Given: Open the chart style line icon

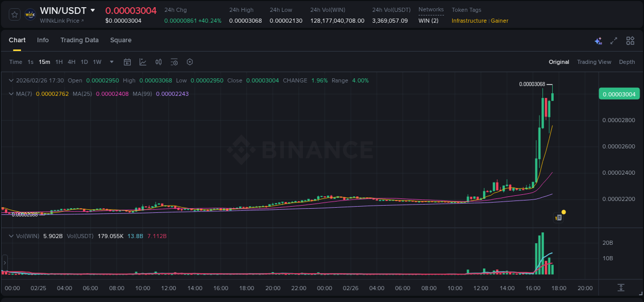Looking at the screenshot, I should (x=143, y=62).
